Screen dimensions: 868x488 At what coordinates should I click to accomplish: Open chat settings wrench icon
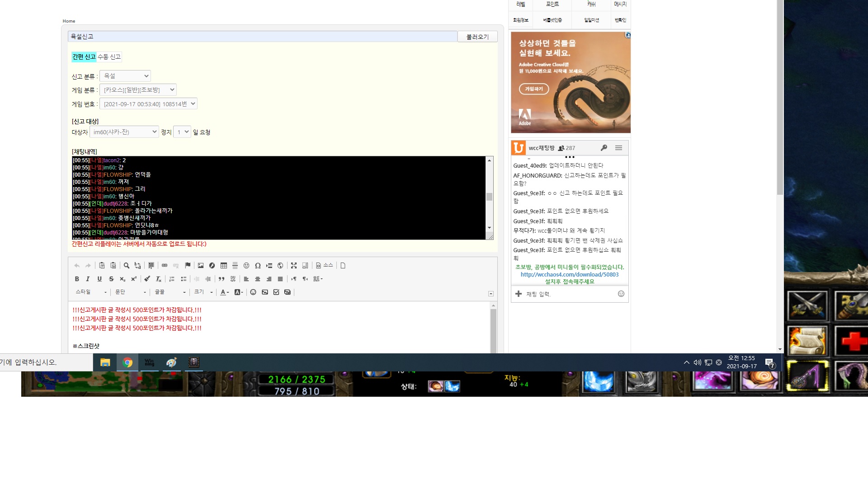click(604, 148)
